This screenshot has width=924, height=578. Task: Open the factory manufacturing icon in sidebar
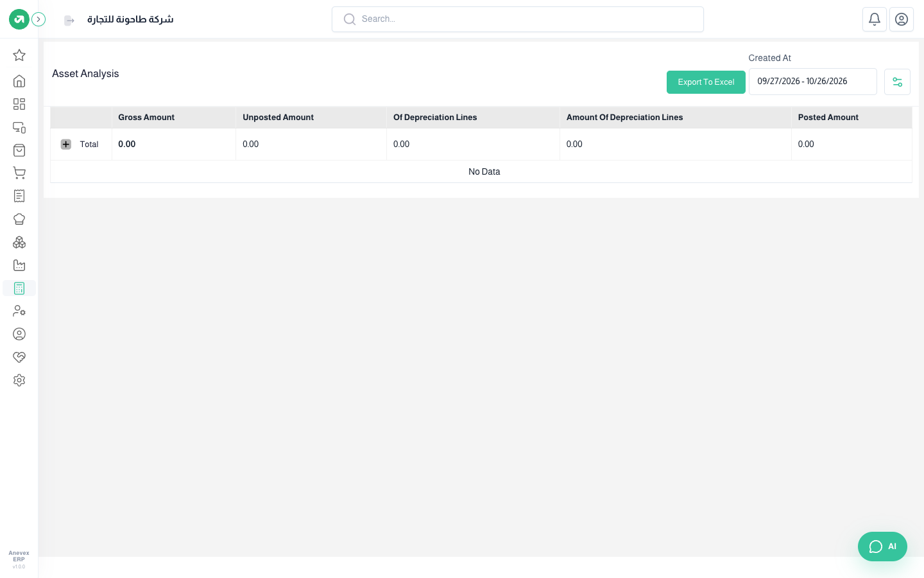pyautogui.click(x=19, y=265)
